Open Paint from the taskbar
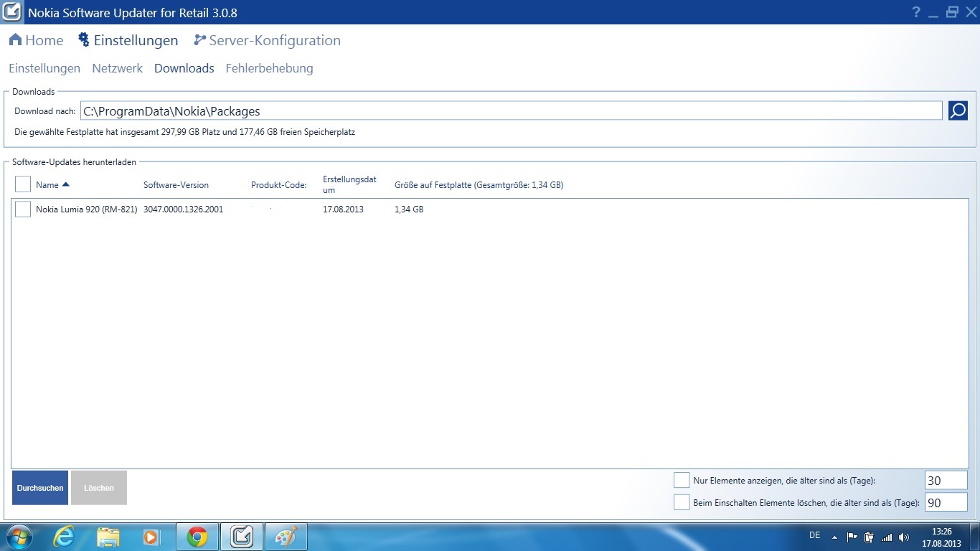 coord(286,537)
